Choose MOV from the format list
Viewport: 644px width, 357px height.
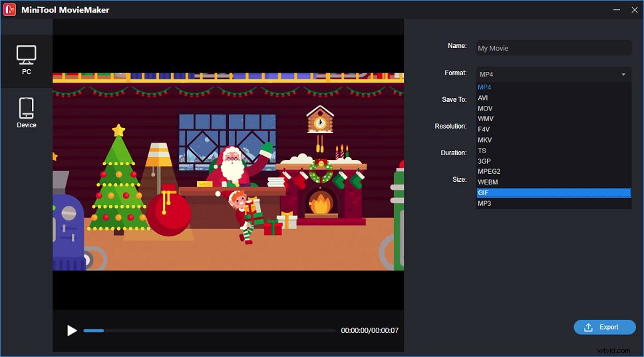click(x=554, y=109)
